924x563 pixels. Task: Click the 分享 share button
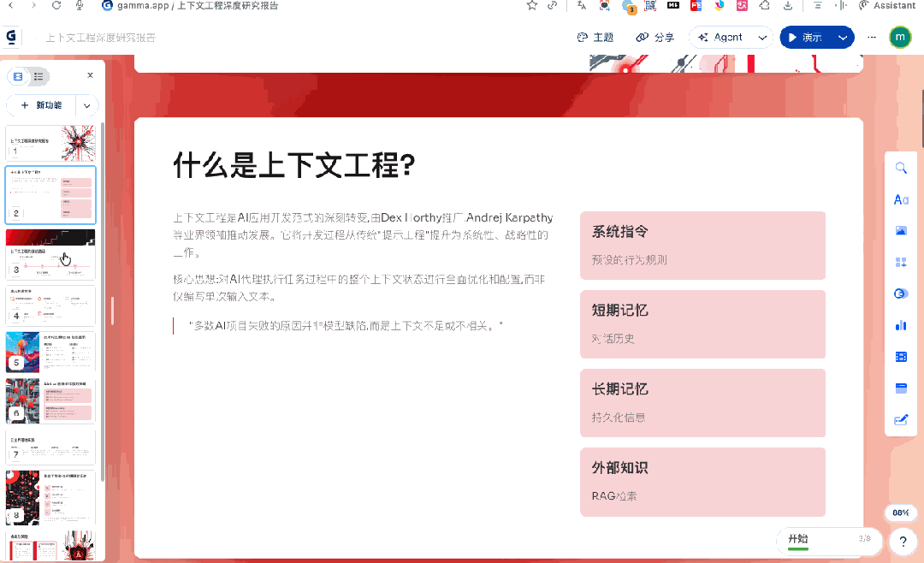655,38
